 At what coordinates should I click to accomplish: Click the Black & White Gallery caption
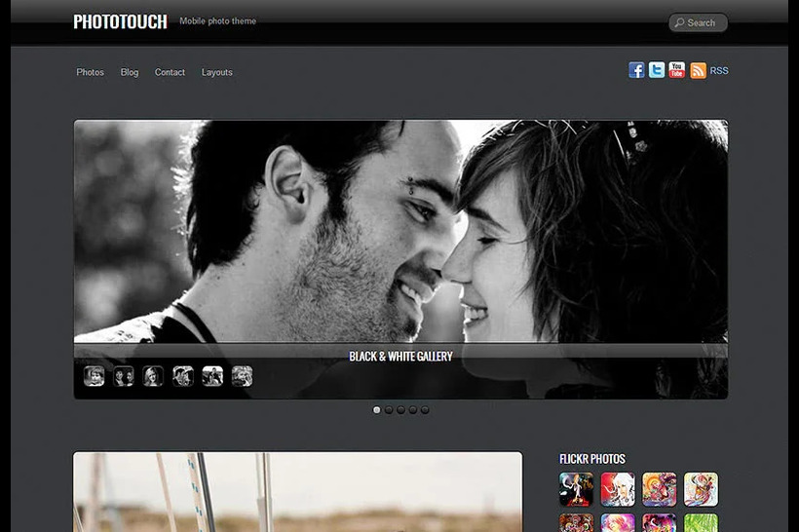pyautogui.click(x=400, y=357)
